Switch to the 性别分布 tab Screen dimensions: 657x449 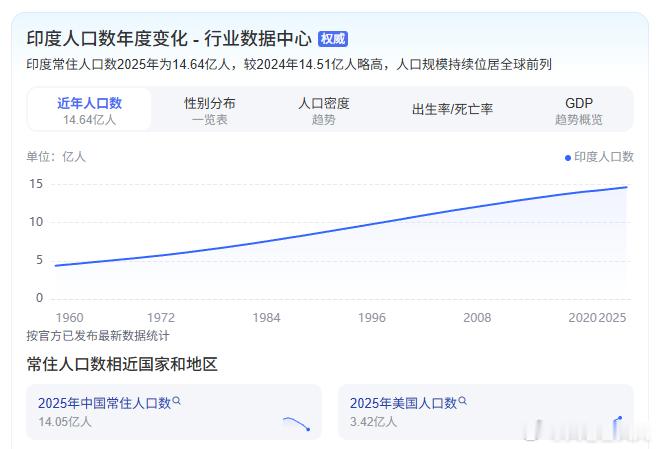[210, 110]
